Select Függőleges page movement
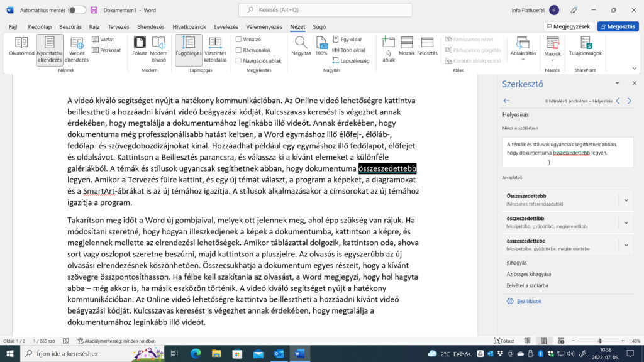The width and height of the screenshot is (644, 362). tap(189, 50)
